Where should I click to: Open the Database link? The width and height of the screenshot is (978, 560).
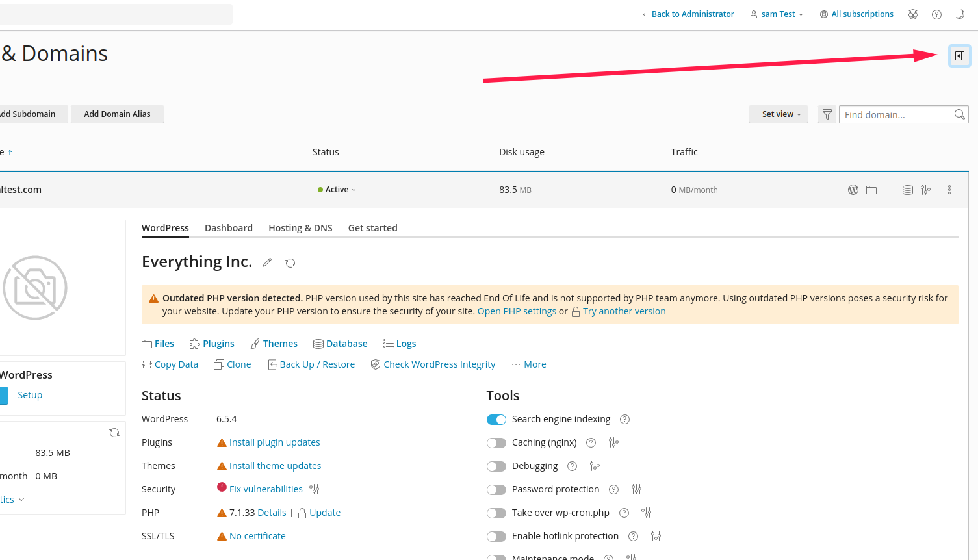[x=341, y=344]
